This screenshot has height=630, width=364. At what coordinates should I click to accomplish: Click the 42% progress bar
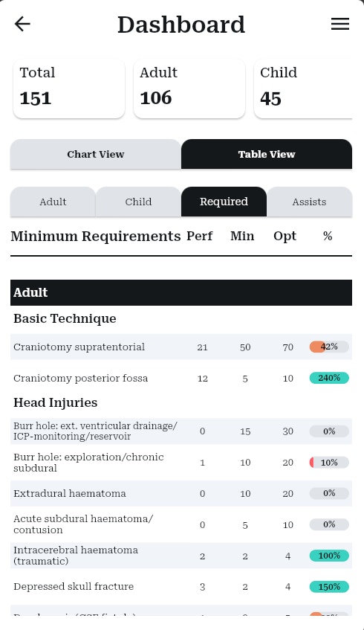tap(329, 347)
